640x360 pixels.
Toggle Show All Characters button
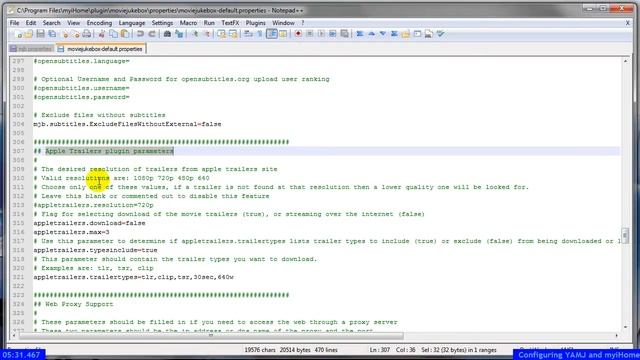260,34
